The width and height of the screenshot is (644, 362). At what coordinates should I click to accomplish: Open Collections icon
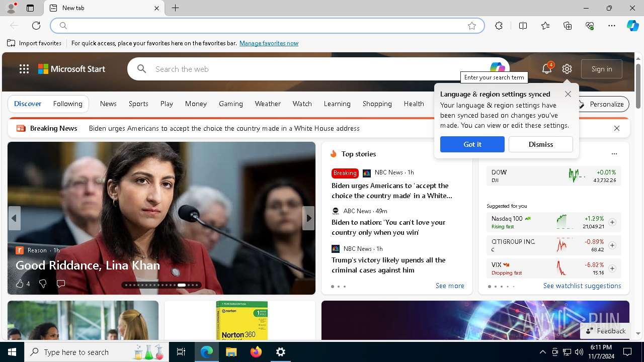[568, 26]
